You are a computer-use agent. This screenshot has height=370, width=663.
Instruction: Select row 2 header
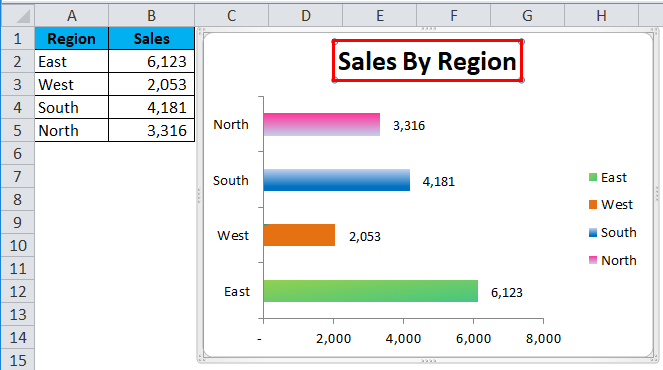(x=18, y=61)
